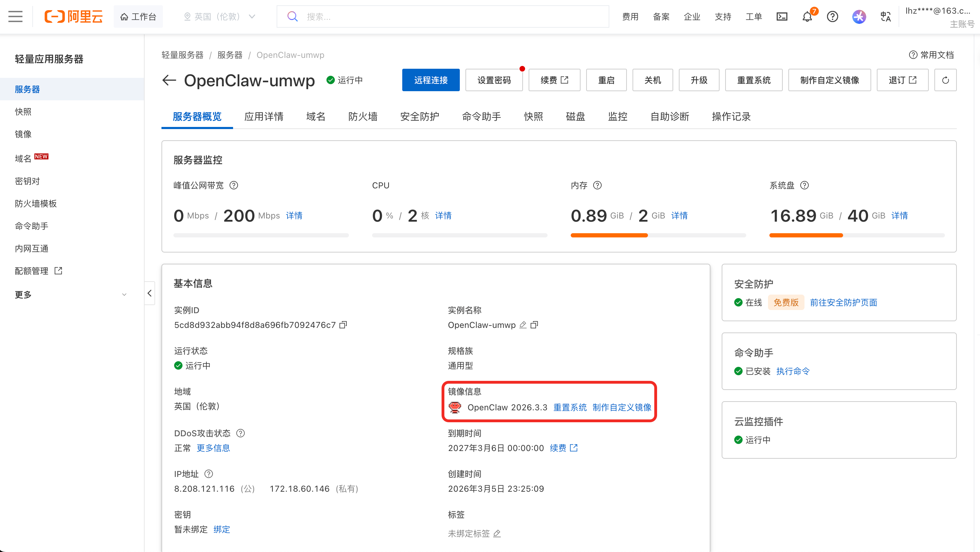
Task: Switch to the 防火墙 tab
Action: tap(363, 116)
